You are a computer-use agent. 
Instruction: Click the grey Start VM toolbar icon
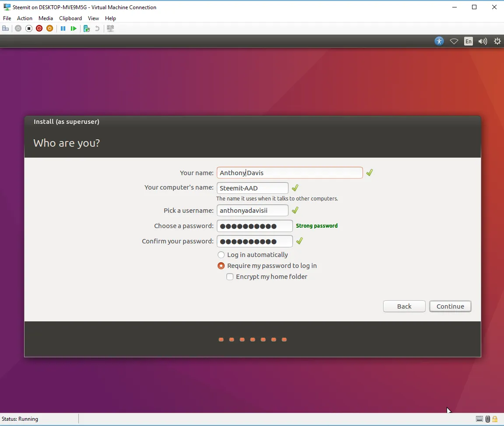coord(18,28)
